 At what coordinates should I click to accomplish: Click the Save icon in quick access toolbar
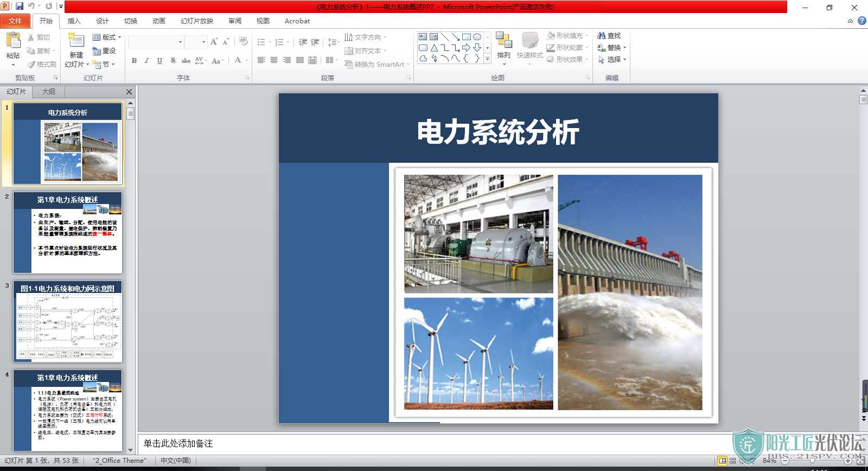click(19, 6)
